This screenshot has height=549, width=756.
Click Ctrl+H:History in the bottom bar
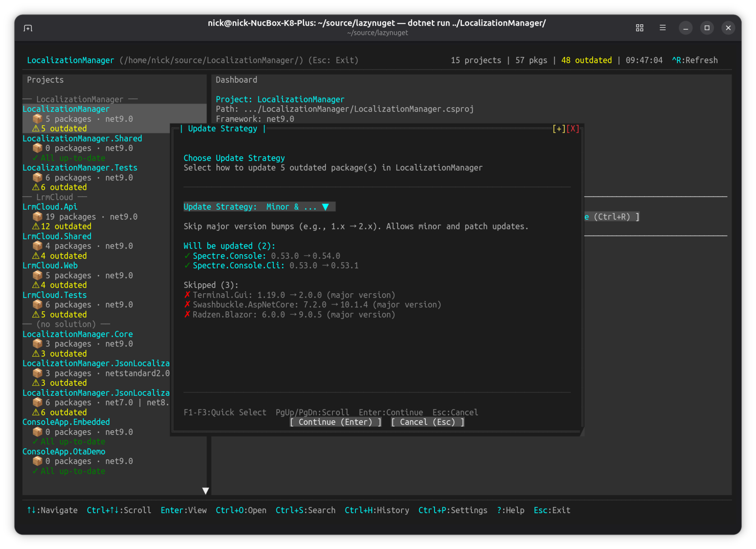pyautogui.click(x=377, y=510)
